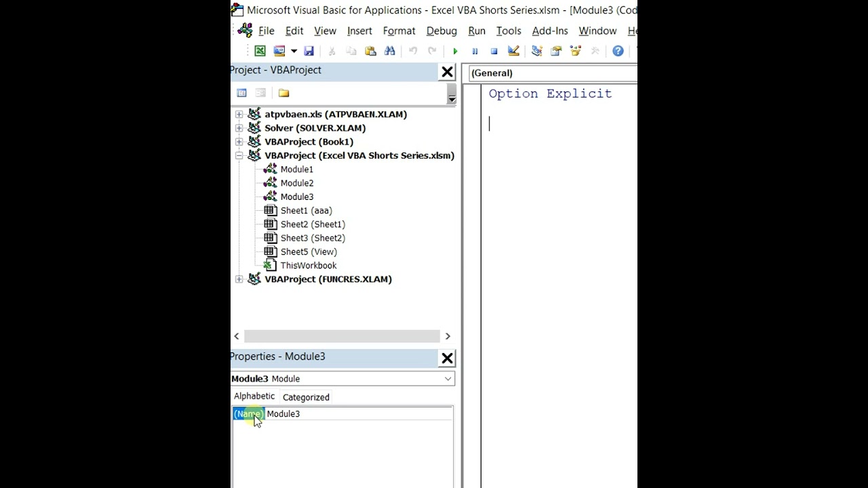Expand the VBAProject (Book1) node
The width and height of the screenshot is (868, 488).
click(239, 142)
